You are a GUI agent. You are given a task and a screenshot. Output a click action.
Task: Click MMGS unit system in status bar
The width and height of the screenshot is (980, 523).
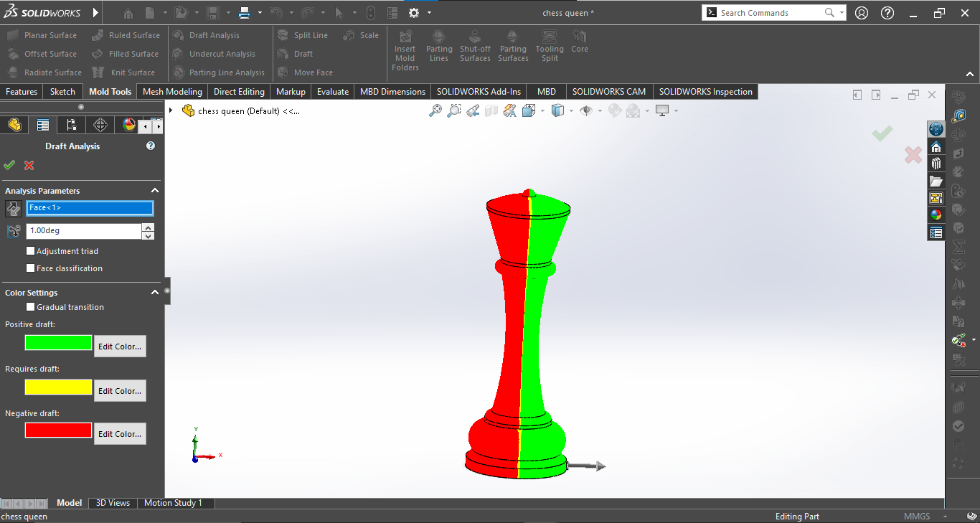[917, 516]
